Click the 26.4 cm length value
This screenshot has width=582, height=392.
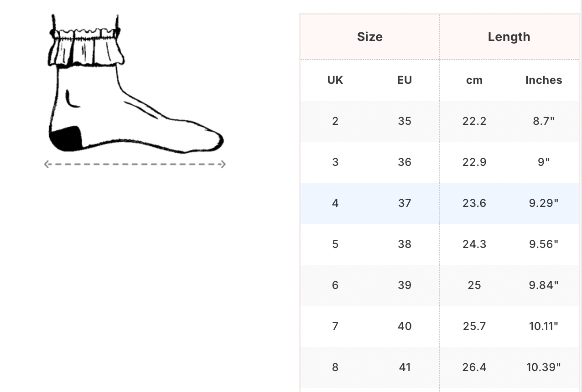(x=474, y=367)
